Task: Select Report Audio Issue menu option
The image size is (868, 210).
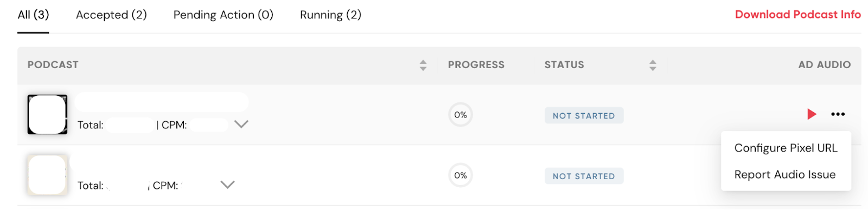Action: coord(784,174)
